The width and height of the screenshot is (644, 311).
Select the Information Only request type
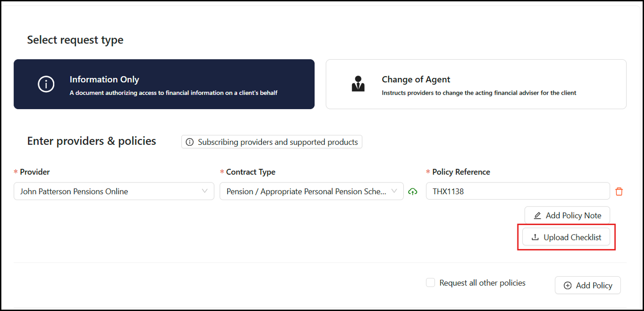pos(164,84)
